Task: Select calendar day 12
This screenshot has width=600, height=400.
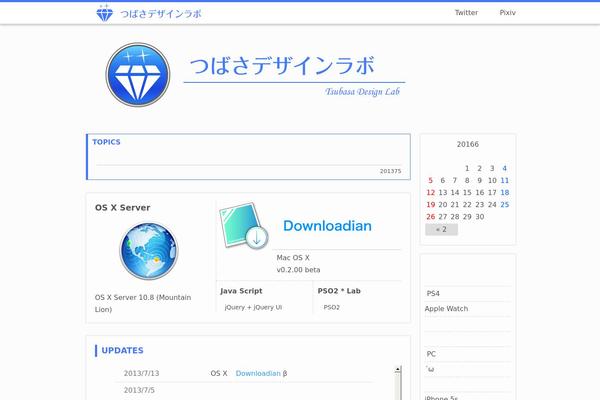Action: click(x=430, y=193)
